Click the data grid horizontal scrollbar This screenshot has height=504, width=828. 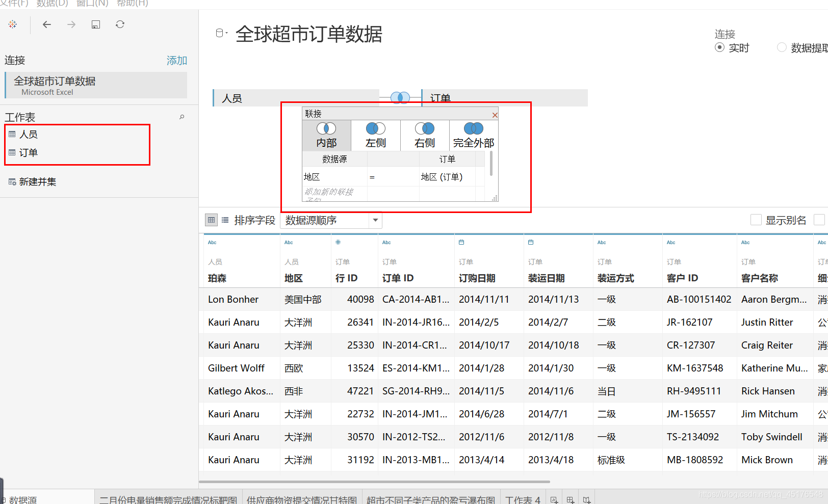pos(374,482)
